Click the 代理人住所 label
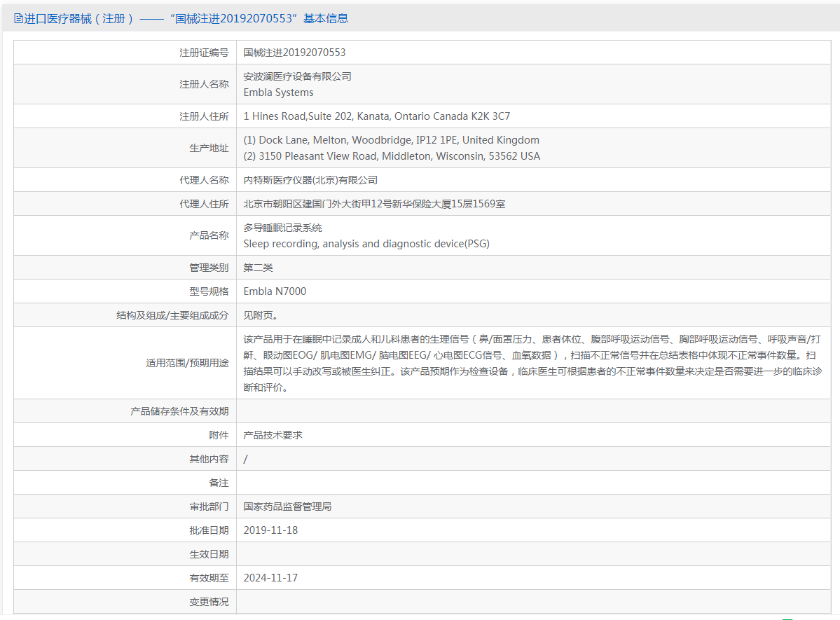Viewport: 840px width, 620px height. [204, 204]
